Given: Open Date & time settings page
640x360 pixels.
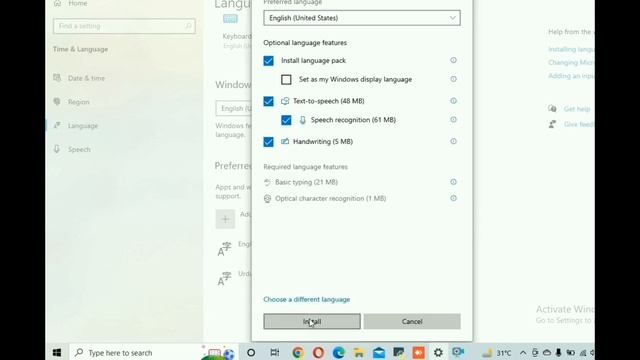Looking at the screenshot, I should coord(86,78).
